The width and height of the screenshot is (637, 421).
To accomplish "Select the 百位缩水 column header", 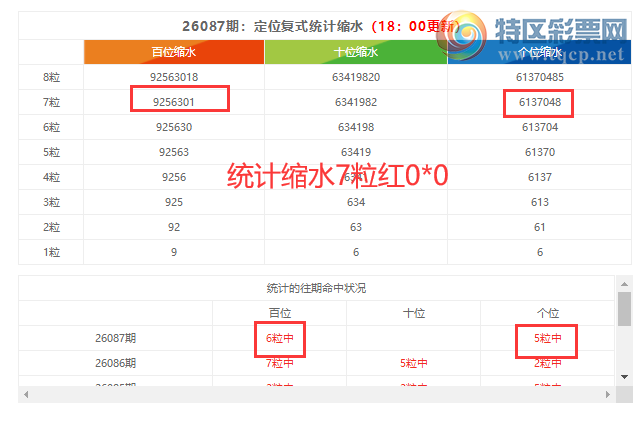I will click(174, 52).
